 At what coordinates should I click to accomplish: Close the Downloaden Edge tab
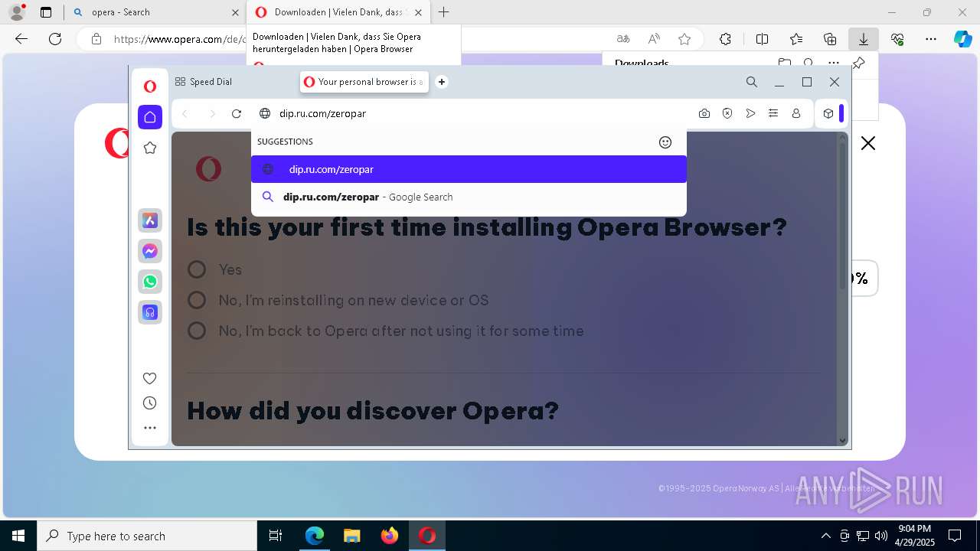pyautogui.click(x=418, y=12)
